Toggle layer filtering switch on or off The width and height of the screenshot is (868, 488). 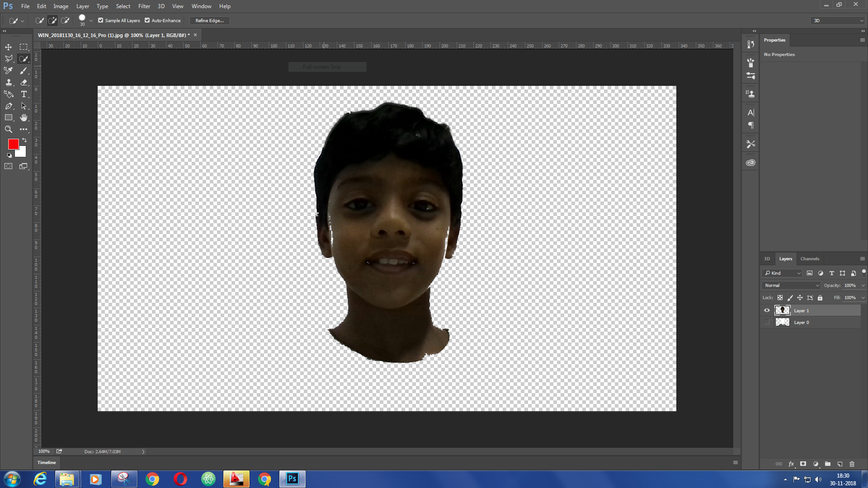864,272
